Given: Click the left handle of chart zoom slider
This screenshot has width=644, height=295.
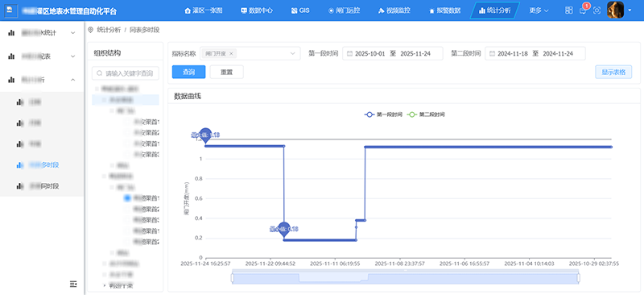Looking at the screenshot, I should [x=232, y=278].
